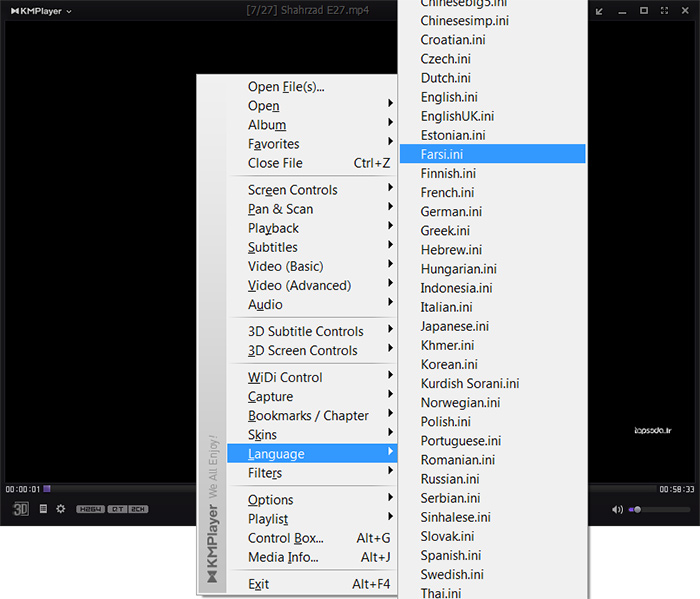The width and height of the screenshot is (700, 599).
Task: Choose Exit from the context menu
Action: click(x=312, y=584)
